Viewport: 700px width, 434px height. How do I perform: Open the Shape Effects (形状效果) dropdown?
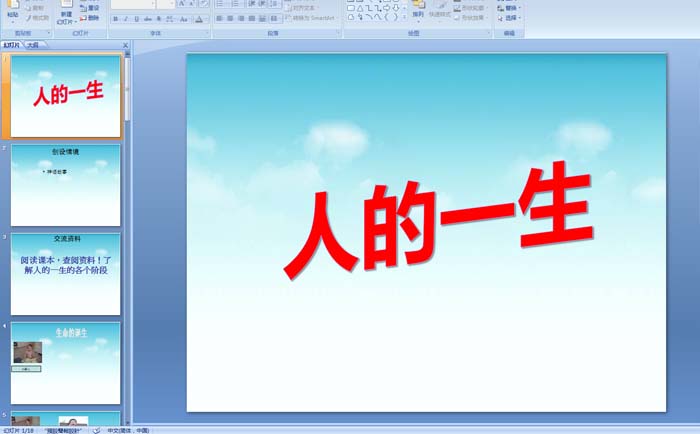click(x=471, y=18)
